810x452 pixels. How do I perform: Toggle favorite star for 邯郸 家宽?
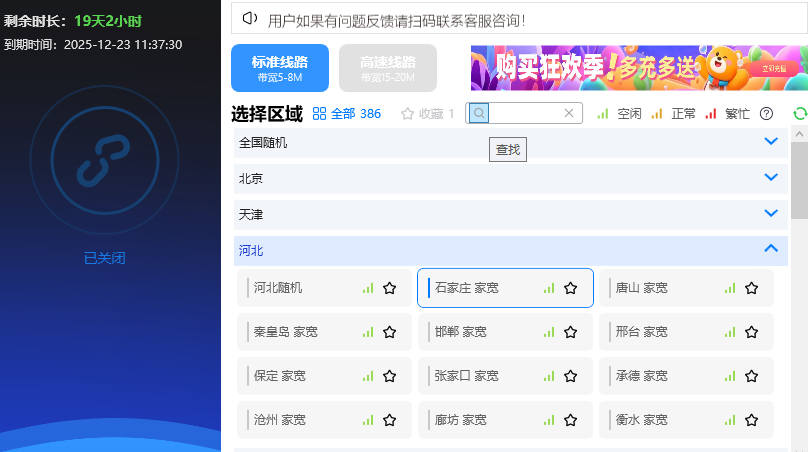(x=570, y=332)
